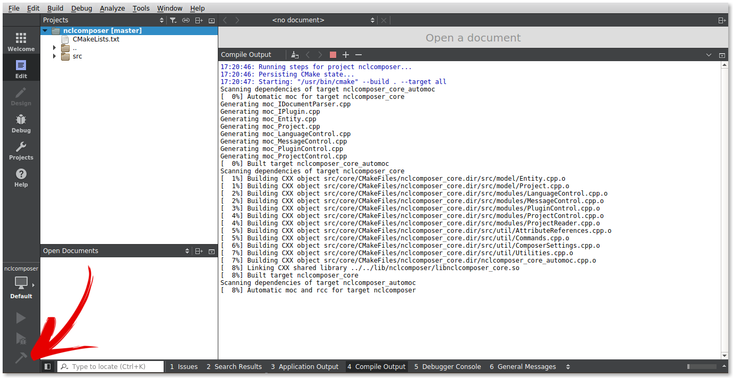Minimize the Compile Output pane chevron
This screenshot has width=733, height=378.
point(709,55)
